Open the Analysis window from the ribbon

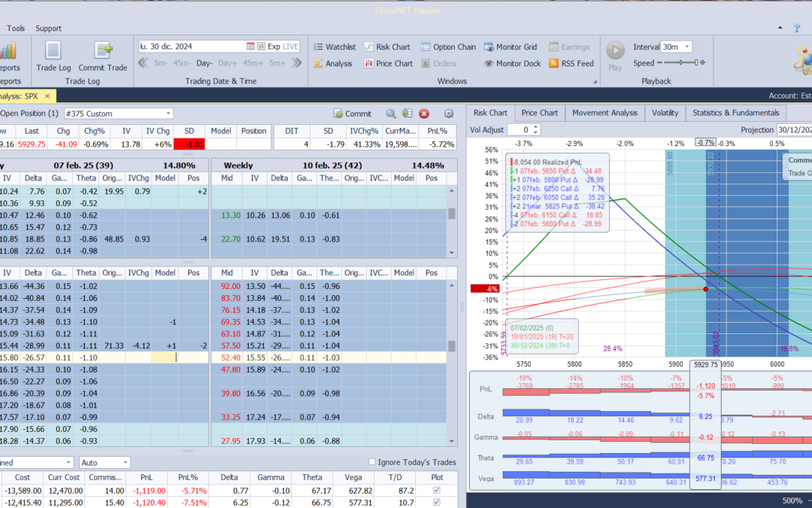333,63
